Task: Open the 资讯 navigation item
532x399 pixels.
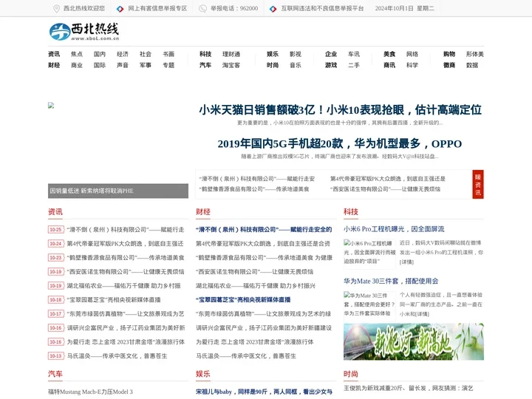Action: pyautogui.click(x=54, y=54)
